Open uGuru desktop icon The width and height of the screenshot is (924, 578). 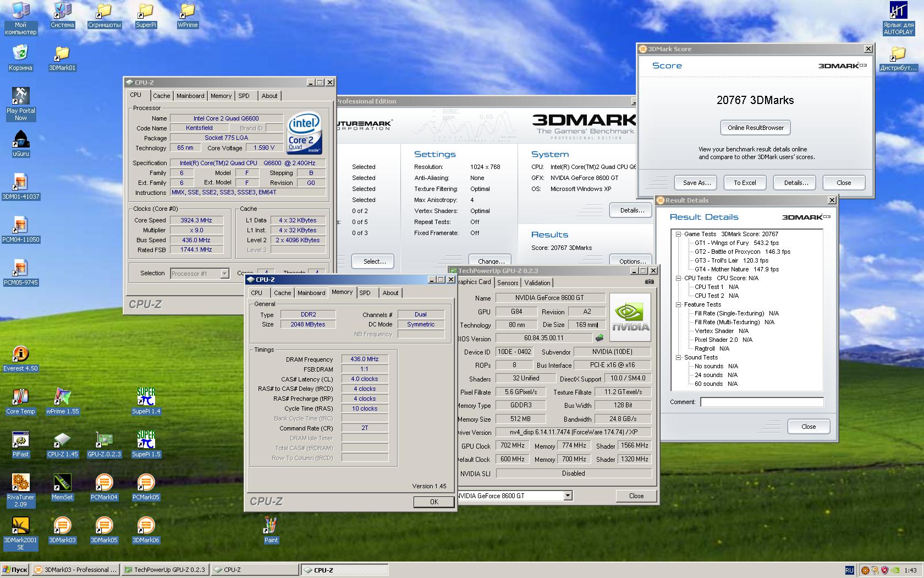click(20, 144)
